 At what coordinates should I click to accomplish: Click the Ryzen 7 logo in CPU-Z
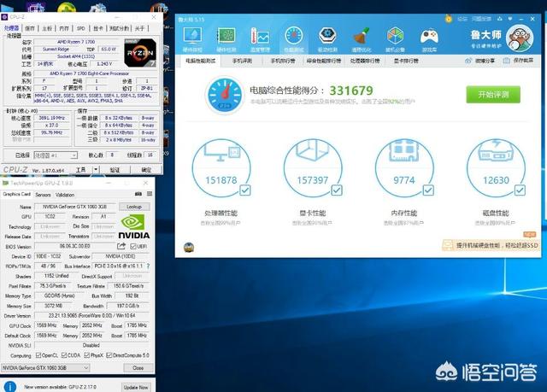tap(140, 53)
